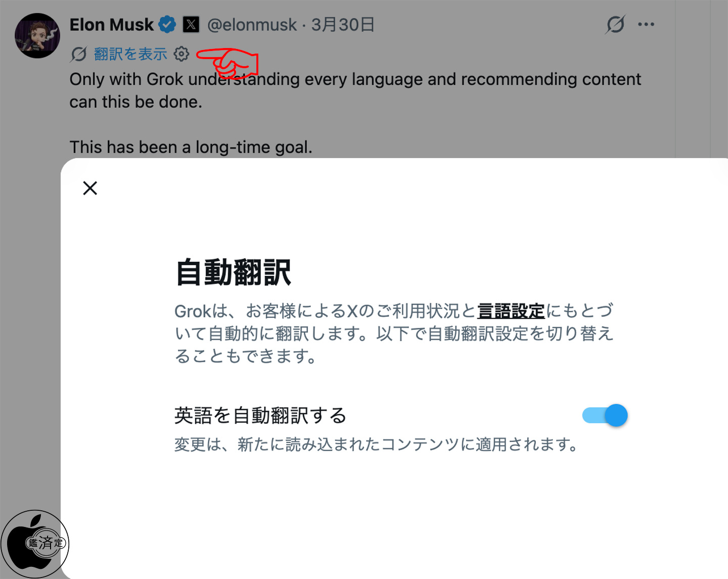Close the 自動翻訳 dialog
This screenshot has height=579, width=728.
tap(90, 188)
